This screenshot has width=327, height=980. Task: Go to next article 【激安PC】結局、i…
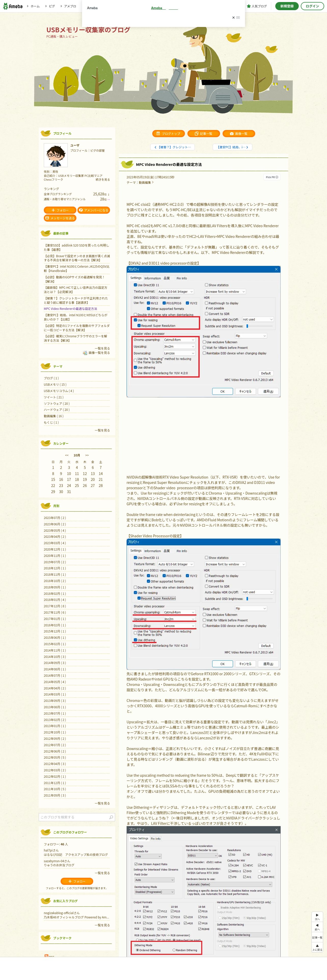(232, 147)
